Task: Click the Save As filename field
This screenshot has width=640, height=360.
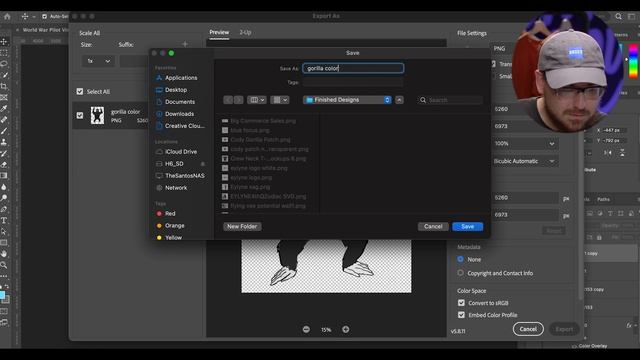Action: [x=353, y=68]
